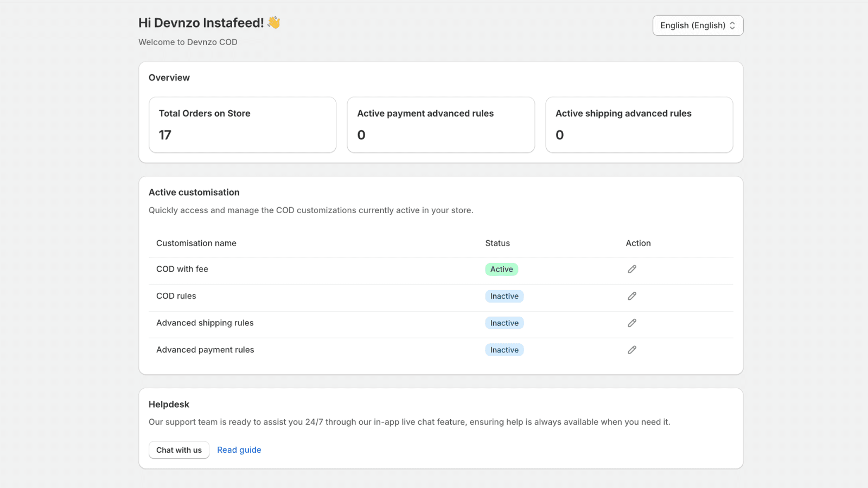Select the Active shipping advanced rules card

pos(639,125)
